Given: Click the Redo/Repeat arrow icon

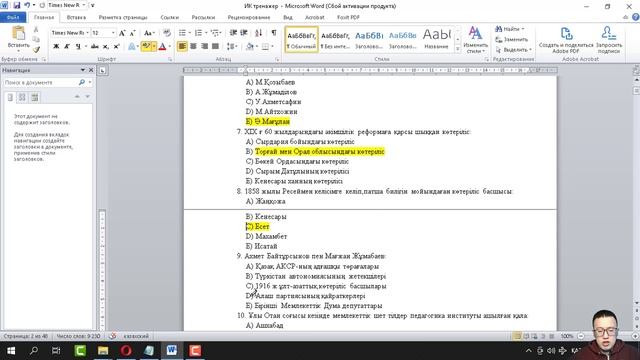Looking at the screenshot, I should click(42, 5).
